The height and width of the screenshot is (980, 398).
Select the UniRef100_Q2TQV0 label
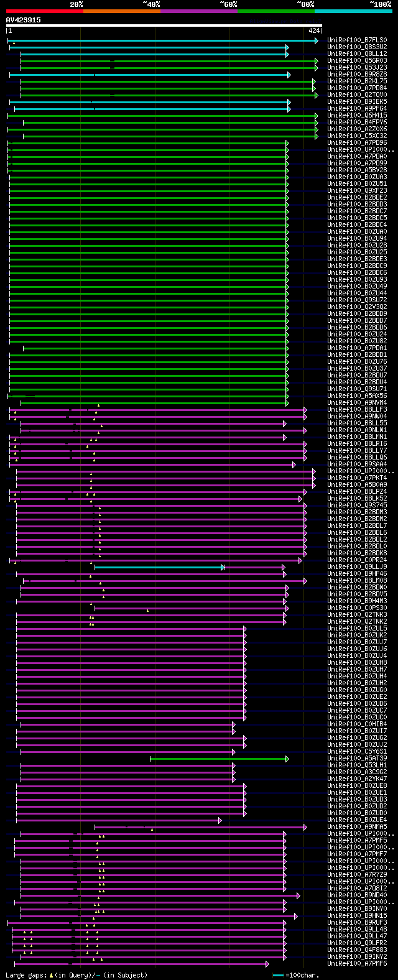[x=357, y=95]
